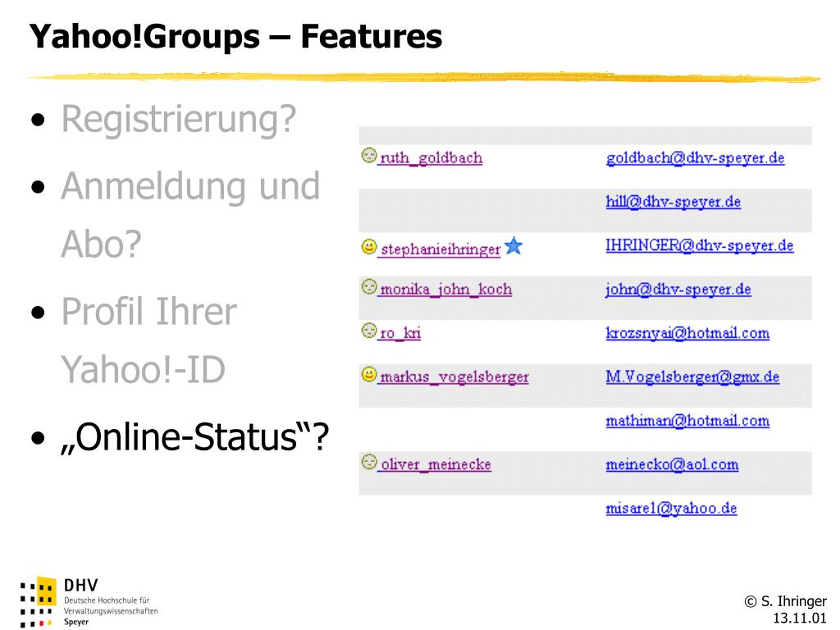
Task: Click the mathiman@hotmail.com email link
Action: coord(687,421)
